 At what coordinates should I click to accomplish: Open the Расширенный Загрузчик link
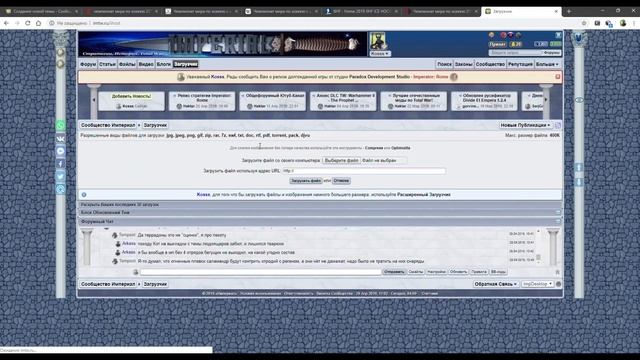[424, 195]
